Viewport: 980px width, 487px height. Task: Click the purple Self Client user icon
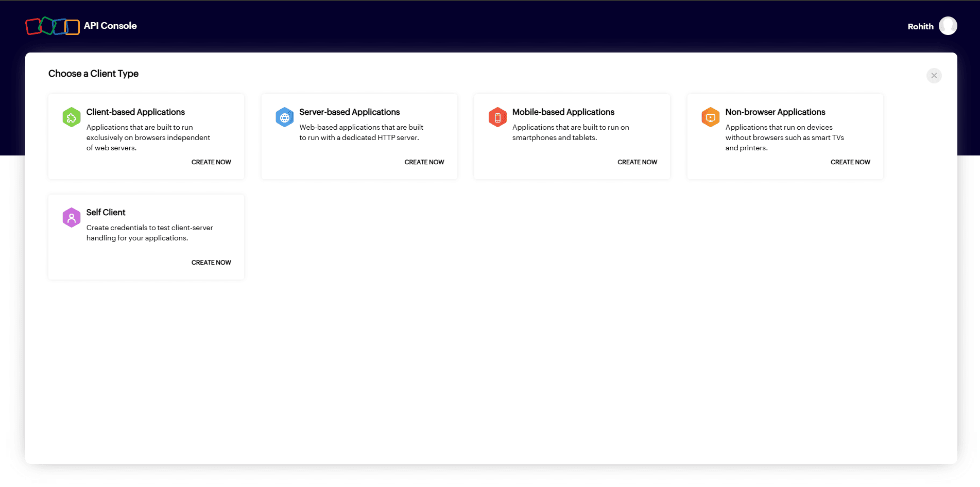pos(72,218)
